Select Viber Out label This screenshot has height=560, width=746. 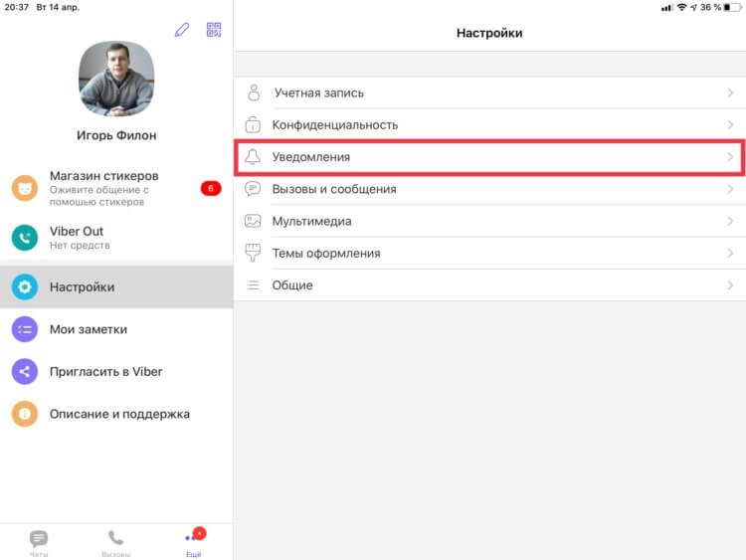[x=77, y=231]
